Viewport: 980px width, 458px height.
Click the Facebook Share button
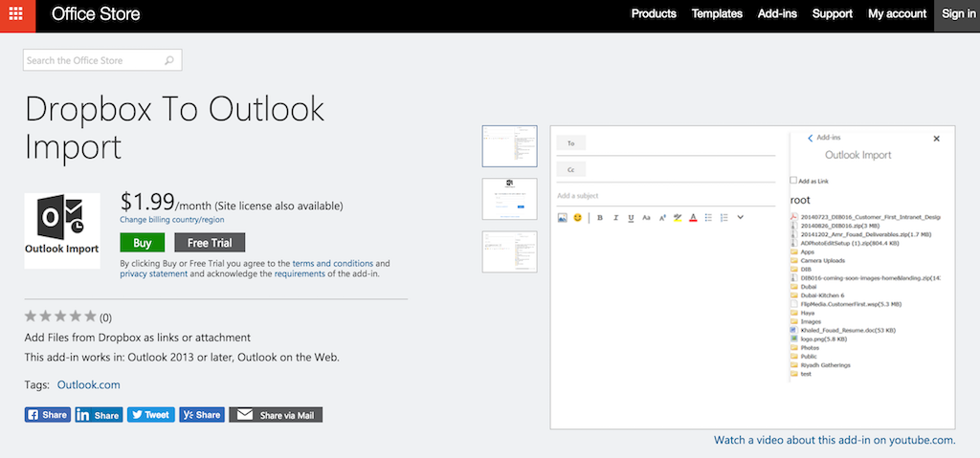[x=48, y=415]
